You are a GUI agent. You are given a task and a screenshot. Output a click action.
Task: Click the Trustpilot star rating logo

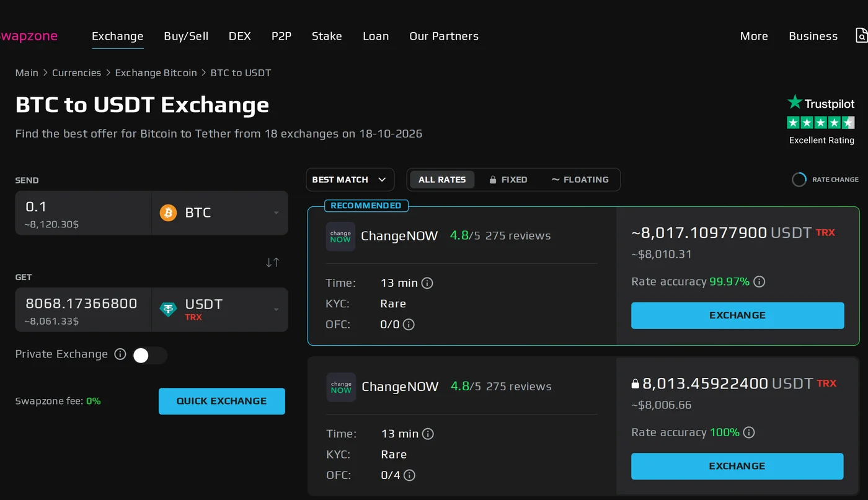coord(821,120)
